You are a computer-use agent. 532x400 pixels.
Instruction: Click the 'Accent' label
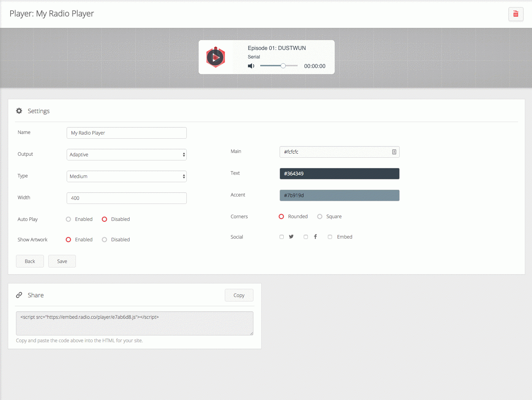pyautogui.click(x=238, y=195)
